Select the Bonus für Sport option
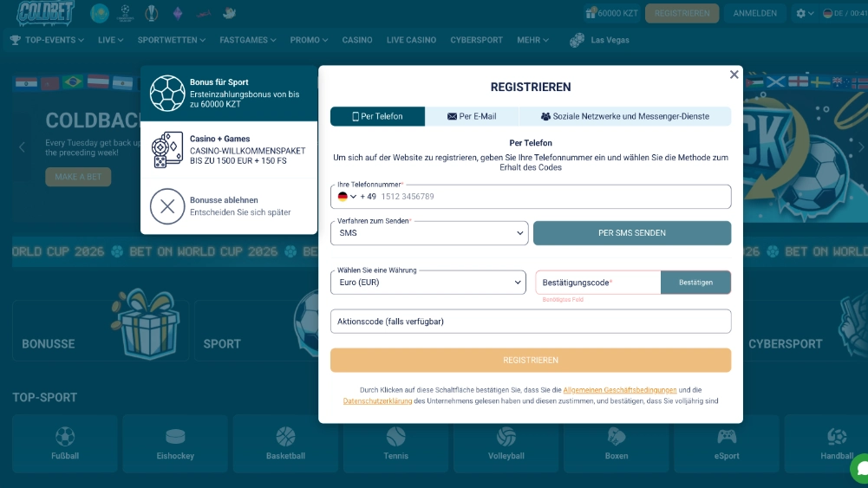868x488 pixels. pyautogui.click(x=229, y=93)
